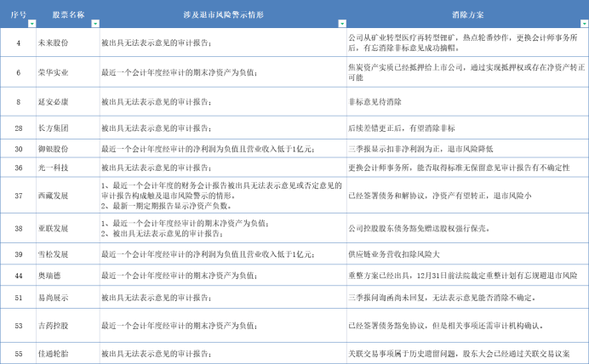This screenshot has width=589, height=364.
Task: Click the cell 亚联发展
Action: (x=68, y=228)
